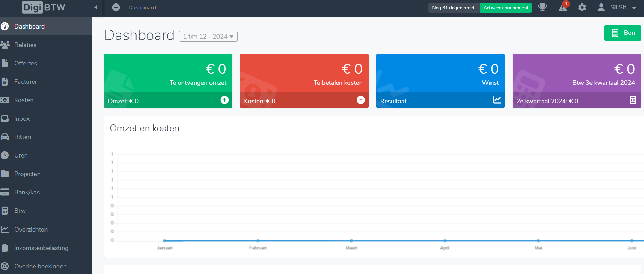Open settings via the gear icon

(582, 8)
